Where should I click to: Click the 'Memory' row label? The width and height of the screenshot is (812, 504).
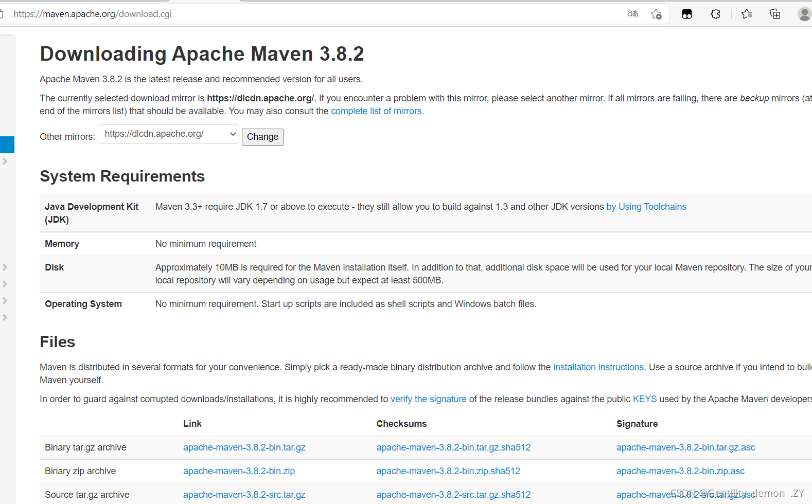coord(62,244)
